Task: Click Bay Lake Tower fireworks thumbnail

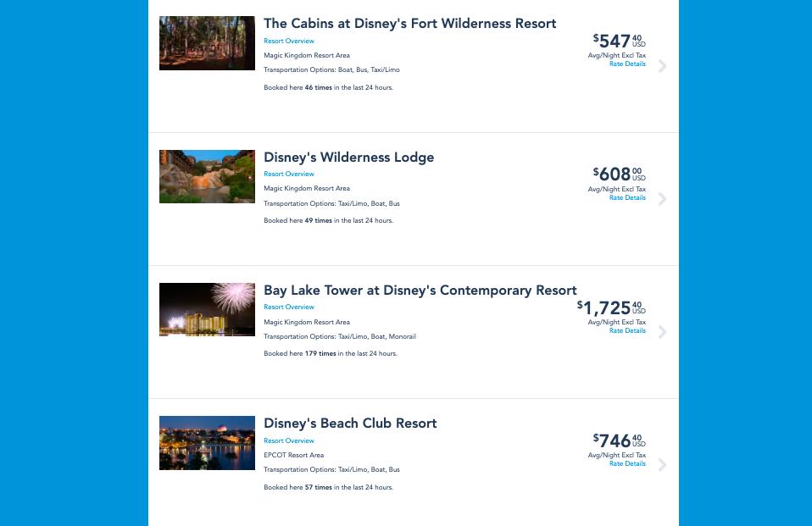Action: point(207,309)
